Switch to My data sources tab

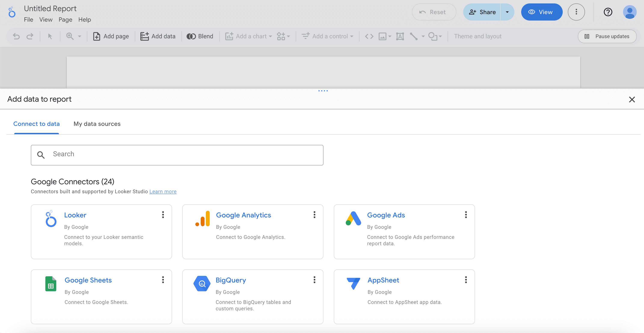click(97, 124)
